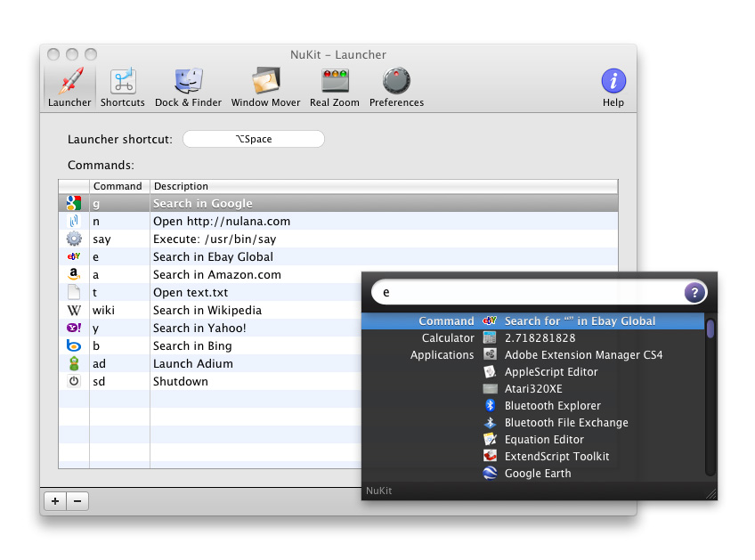Select Search in Wikipedia row

pyautogui.click(x=210, y=310)
